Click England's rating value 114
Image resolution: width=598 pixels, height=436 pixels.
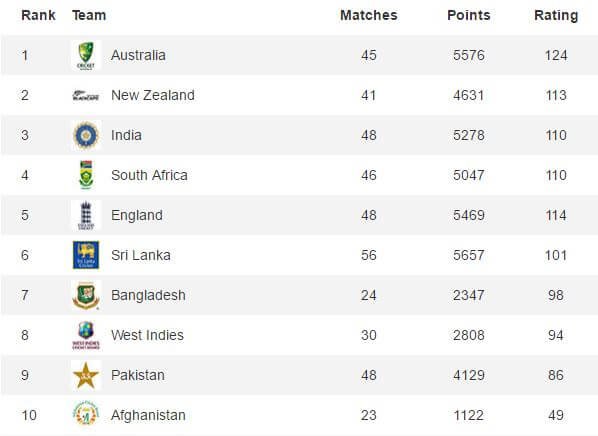coord(556,215)
